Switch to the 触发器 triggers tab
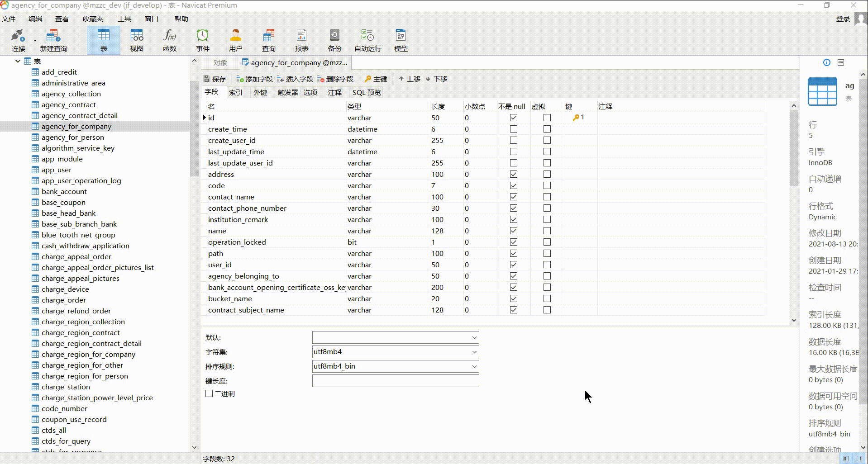 coord(288,92)
